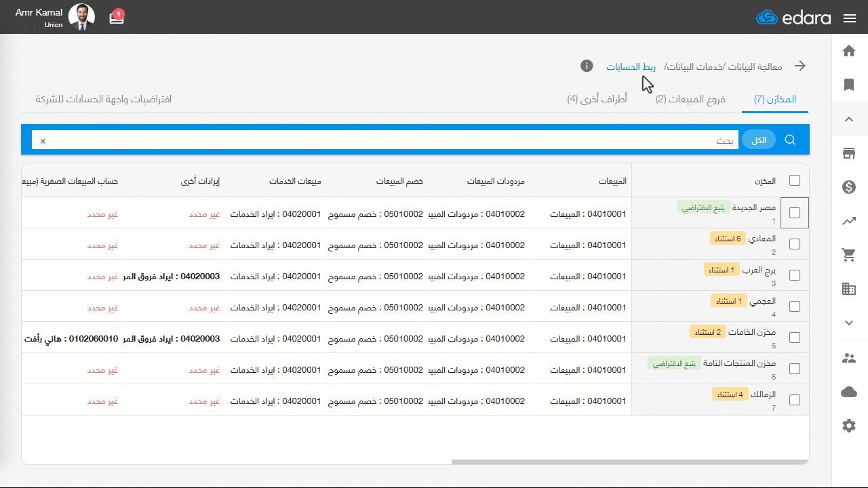
Task: Check the برج العرب row checkbox
Action: pyautogui.click(x=795, y=275)
